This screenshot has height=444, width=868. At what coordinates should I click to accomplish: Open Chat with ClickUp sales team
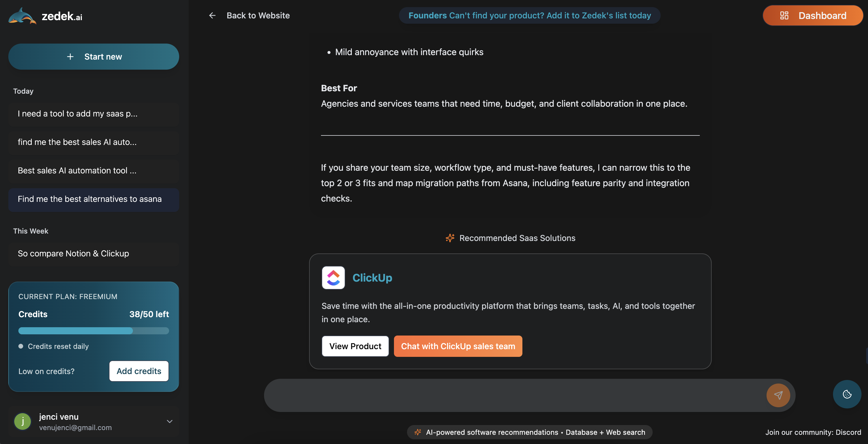click(x=458, y=346)
